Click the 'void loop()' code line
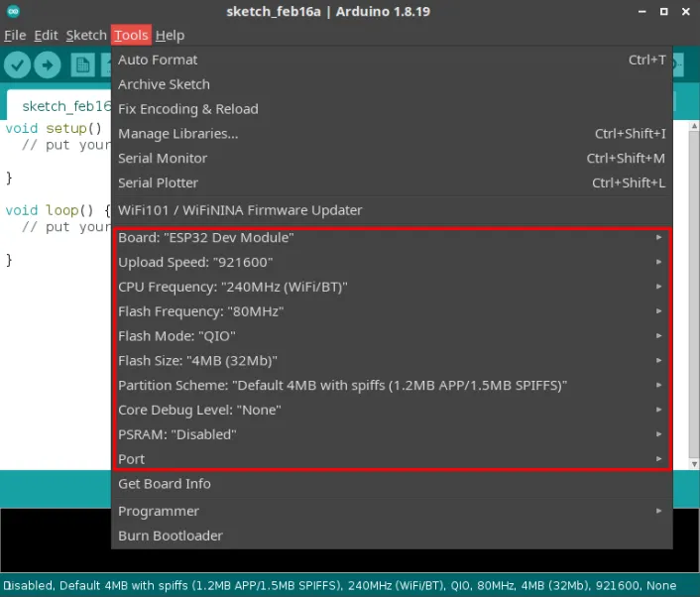Image resolution: width=700 pixels, height=597 pixels. coord(58,210)
